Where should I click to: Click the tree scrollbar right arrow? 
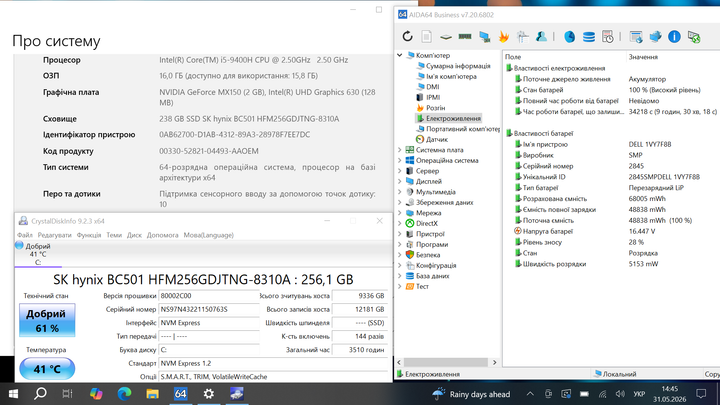pyautogui.click(x=495, y=362)
